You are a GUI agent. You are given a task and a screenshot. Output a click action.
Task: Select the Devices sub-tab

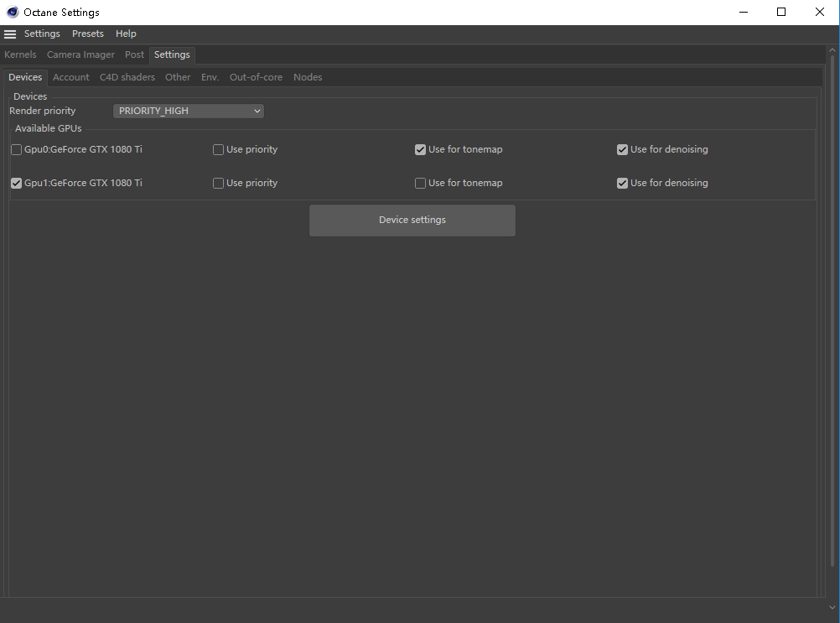[x=25, y=77]
